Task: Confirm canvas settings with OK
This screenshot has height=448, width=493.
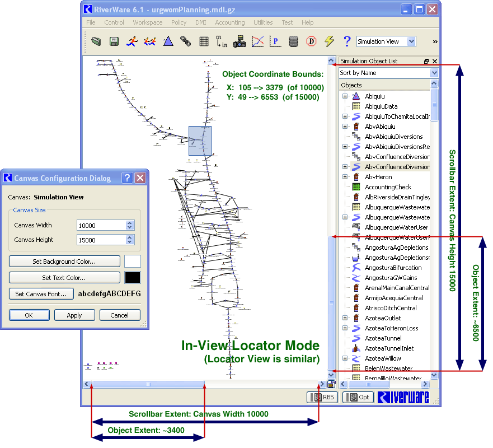Action: click(29, 315)
